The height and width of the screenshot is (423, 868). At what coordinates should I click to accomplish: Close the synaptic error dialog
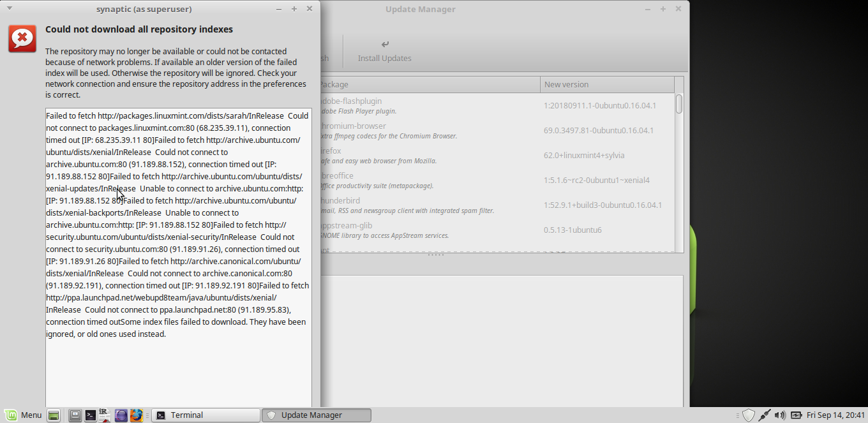tap(310, 9)
